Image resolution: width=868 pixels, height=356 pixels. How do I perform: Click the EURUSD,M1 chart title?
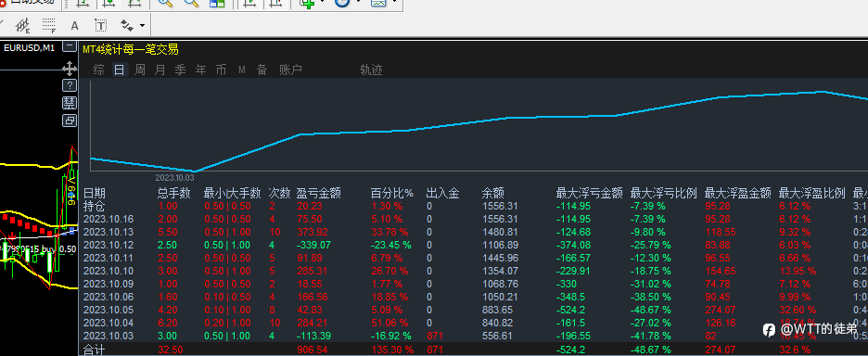(x=30, y=47)
